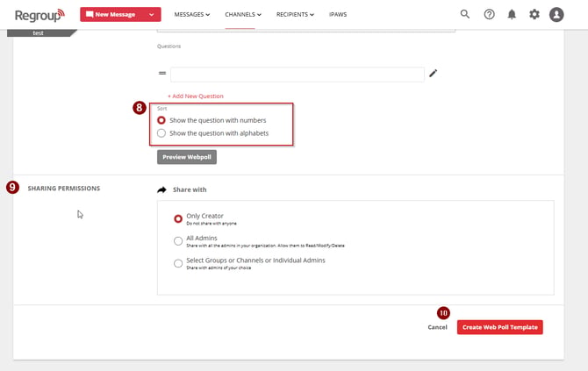
Task: Open the user profile avatar
Action: click(x=556, y=15)
